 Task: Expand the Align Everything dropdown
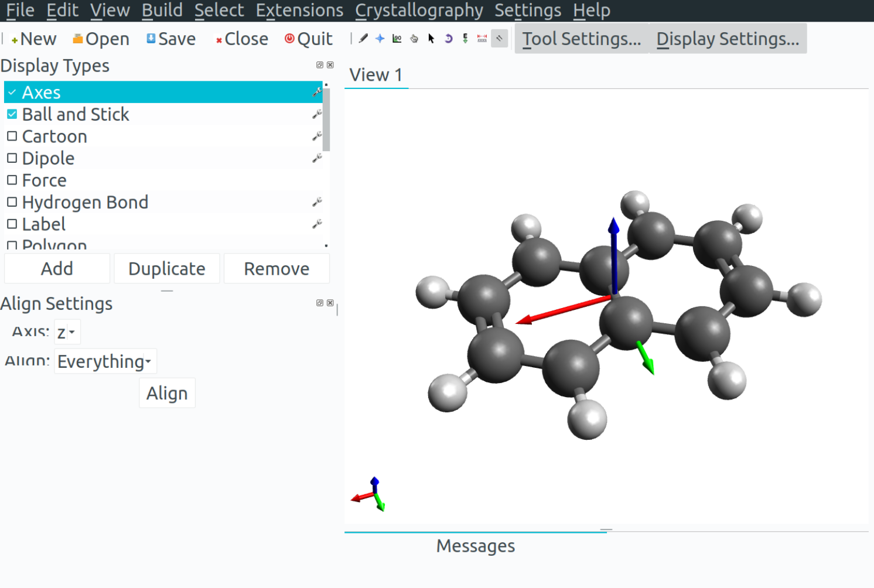tap(105, 361)
